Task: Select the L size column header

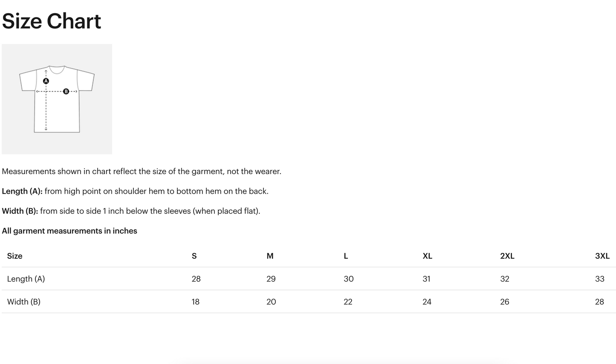Action: [346, 256]
